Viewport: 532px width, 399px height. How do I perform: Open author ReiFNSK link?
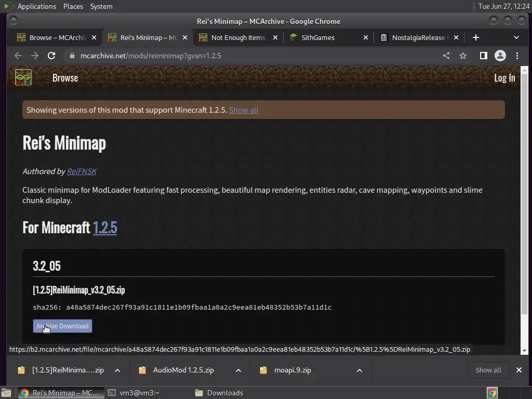pos(82,171)
